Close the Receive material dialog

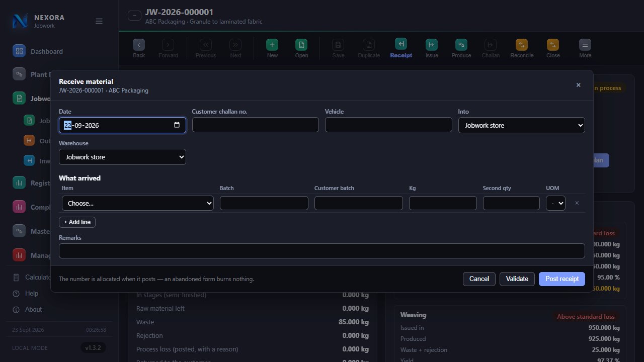click(579, 85)
